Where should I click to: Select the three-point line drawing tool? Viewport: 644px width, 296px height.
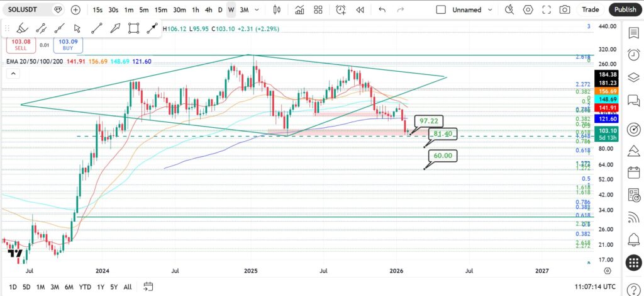tap(59, 28)
